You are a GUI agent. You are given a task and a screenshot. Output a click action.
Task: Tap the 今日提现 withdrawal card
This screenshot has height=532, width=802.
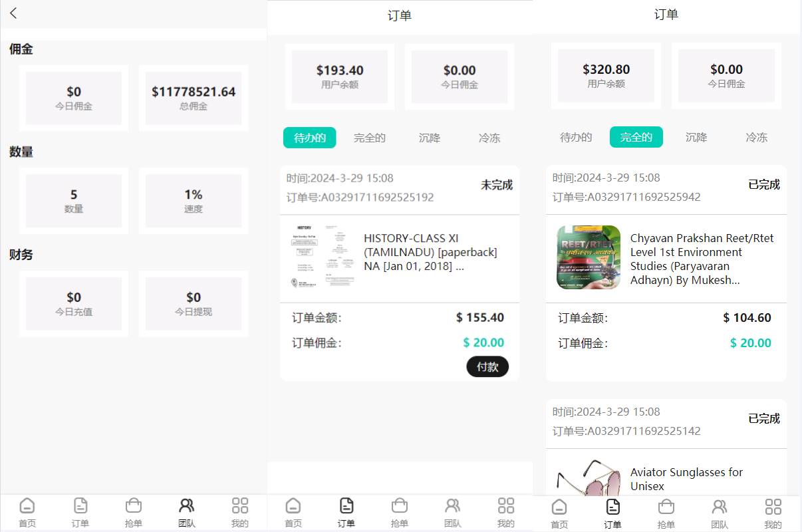point(194,303)
